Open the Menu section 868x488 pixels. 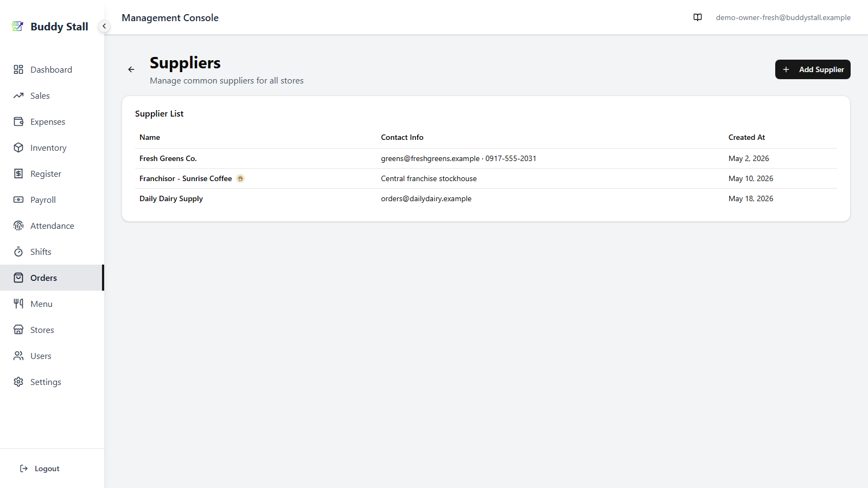[52, 304]
